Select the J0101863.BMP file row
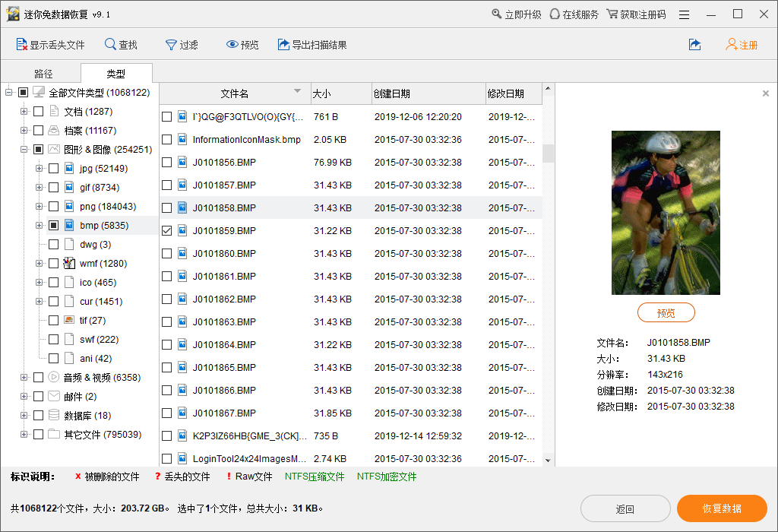778x532 pixels. coord(351,322)
